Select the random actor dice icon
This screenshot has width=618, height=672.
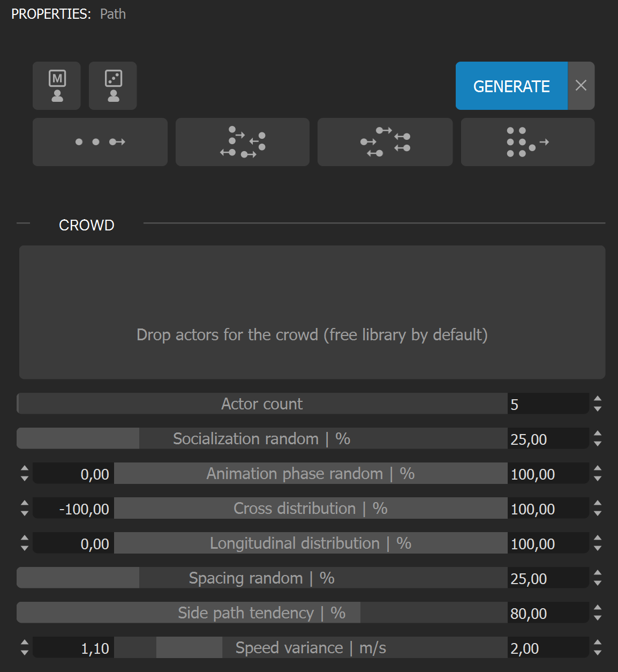pyautogui.click(x=113, y=86)
